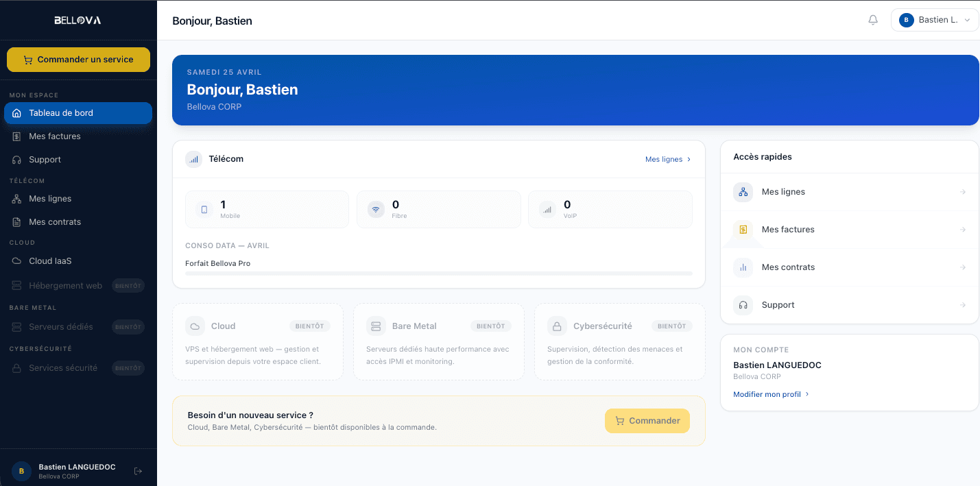The image size is (980, 486).
Task: Open Mes factures from the sidebar icon
Action: click(x=16, y=136)
